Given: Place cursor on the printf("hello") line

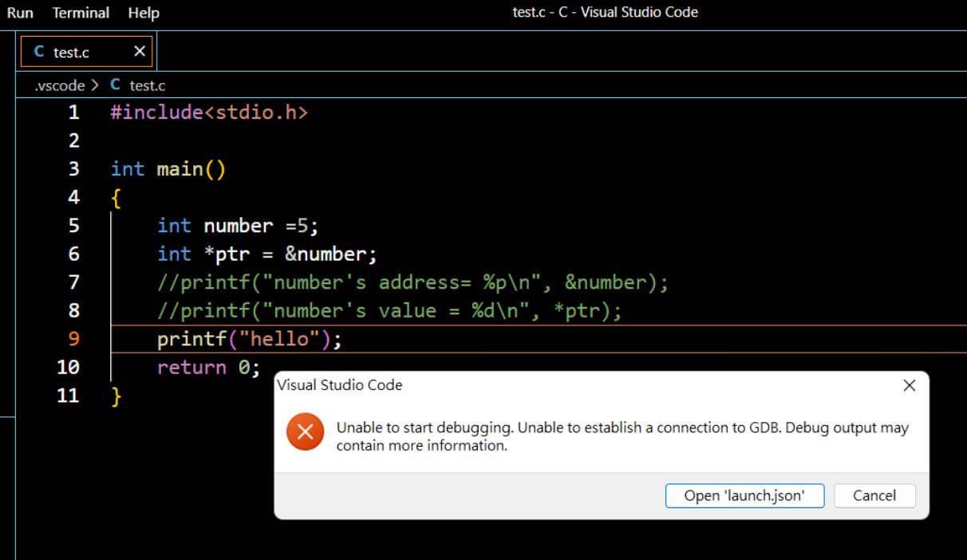Looking at the screenshot, I should pyautogui.click(x=249, y=338).
